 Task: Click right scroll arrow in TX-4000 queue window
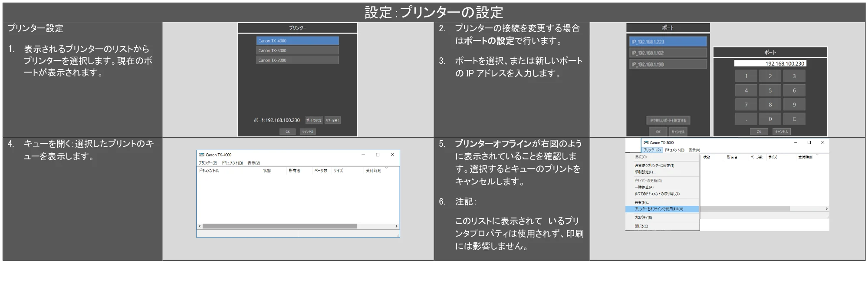pos(396,226)
